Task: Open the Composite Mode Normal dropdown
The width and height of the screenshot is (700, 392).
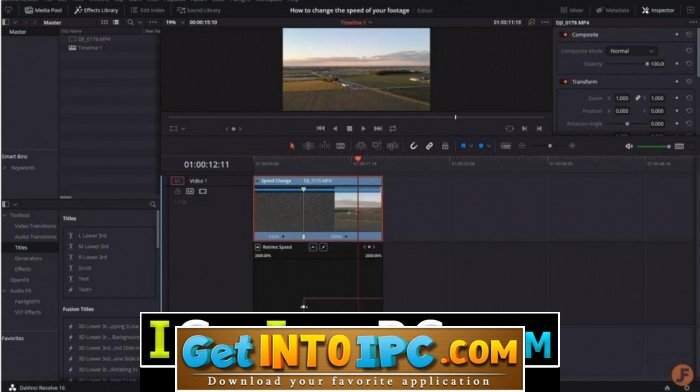Action: pos(631,51)
